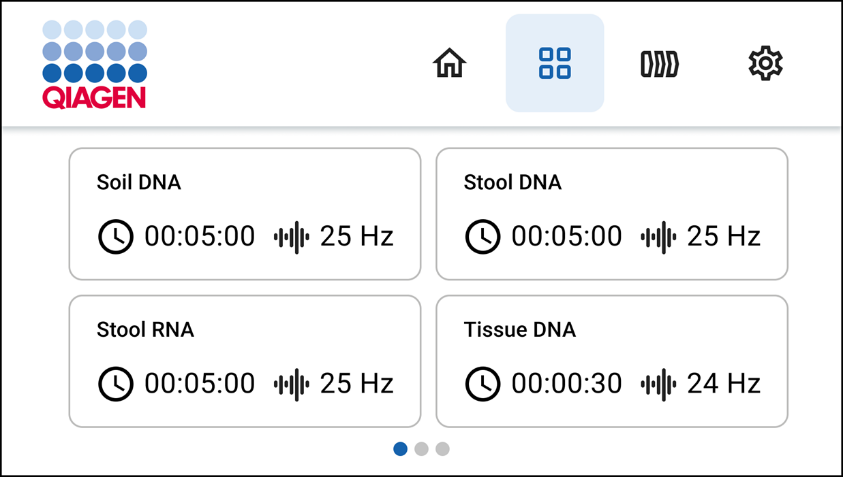Select the first page indicator dot
Viewport: 843px width, 477px height.
click(400, 449)
